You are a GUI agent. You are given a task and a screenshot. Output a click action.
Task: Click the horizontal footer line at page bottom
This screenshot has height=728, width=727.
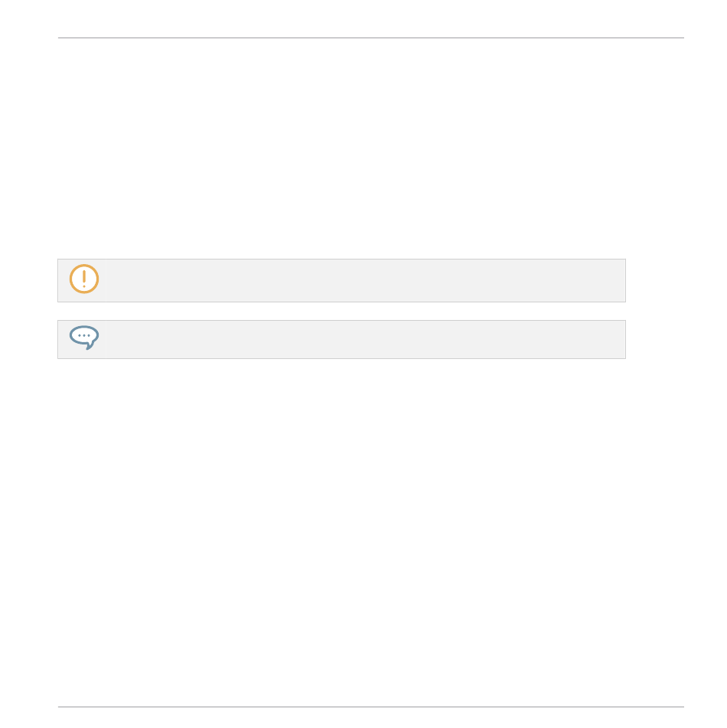[371, 707]
